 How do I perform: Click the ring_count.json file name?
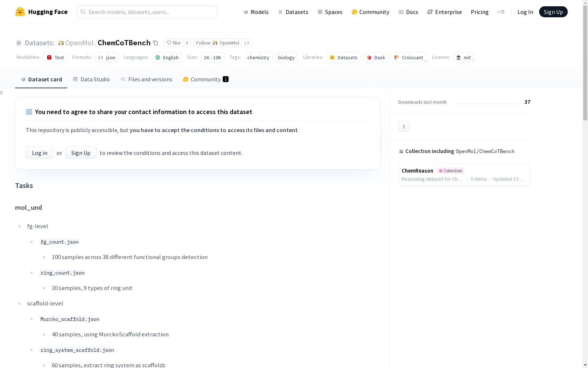[62, 273]
